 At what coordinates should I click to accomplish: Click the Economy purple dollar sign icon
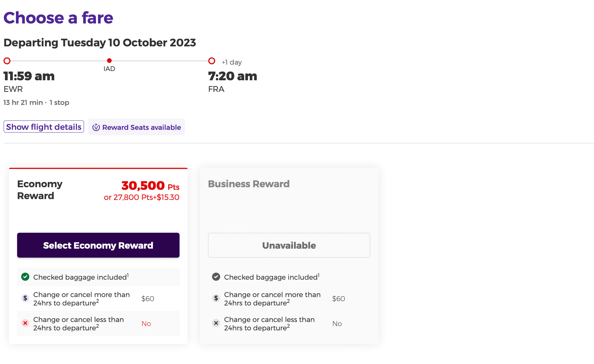(25, 298)
